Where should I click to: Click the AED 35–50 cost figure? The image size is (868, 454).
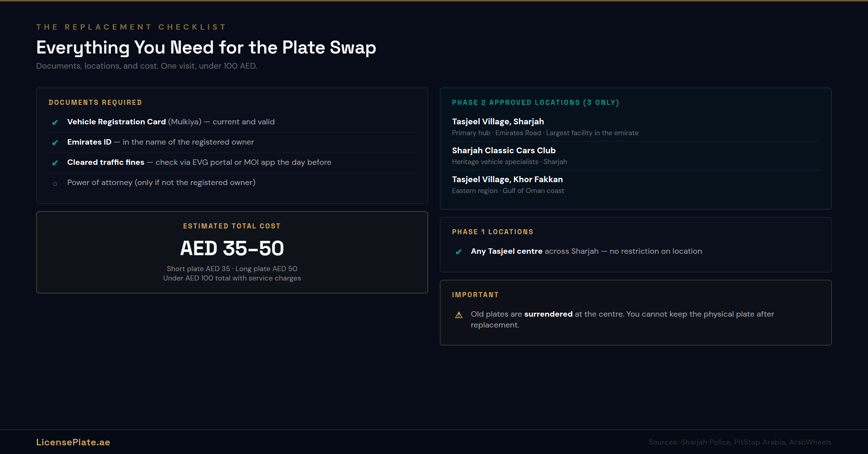click(x=232, y=248)
